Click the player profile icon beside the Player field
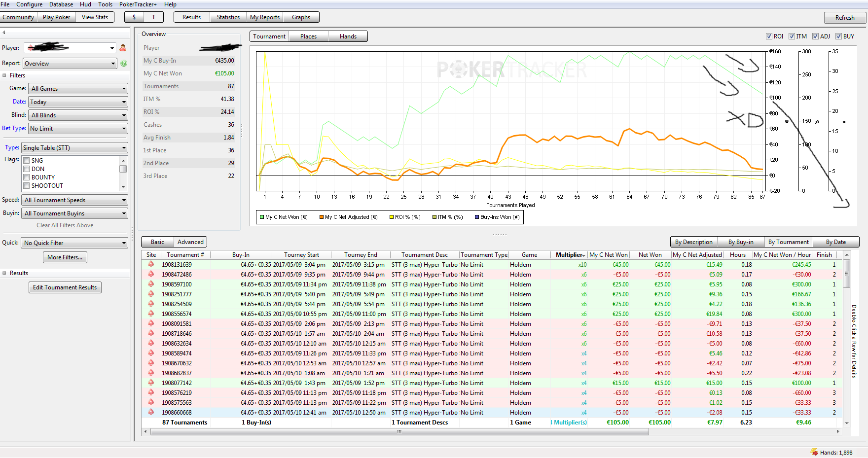This screenshot has width=868, height=458. click(x=123, y=48)
